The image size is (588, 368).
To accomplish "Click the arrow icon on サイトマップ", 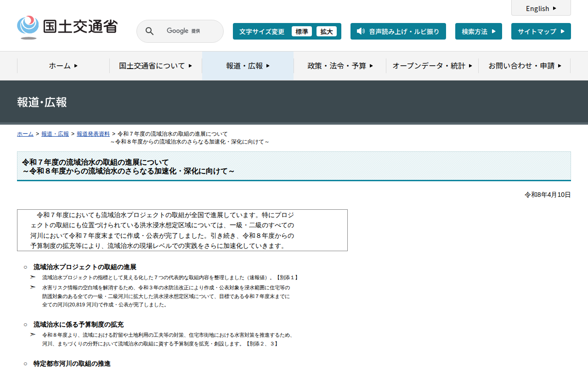I will point(562,31).
